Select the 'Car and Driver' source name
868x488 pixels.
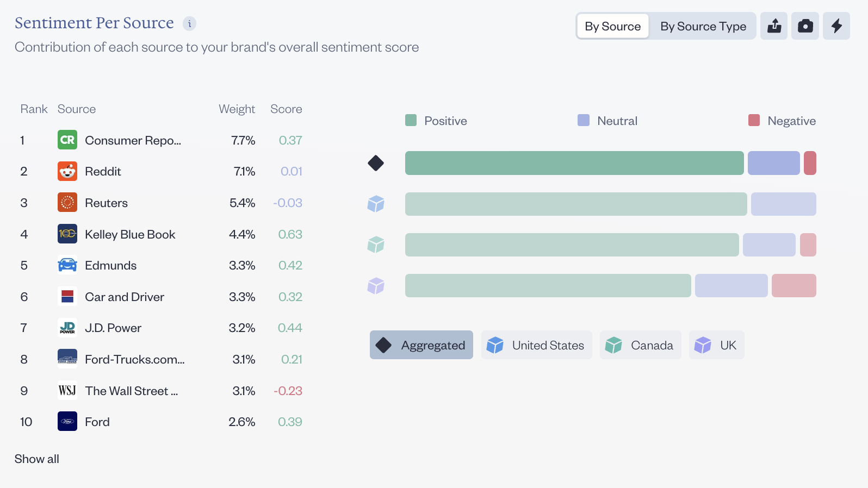pyautogui.click(x=125, y=297)
